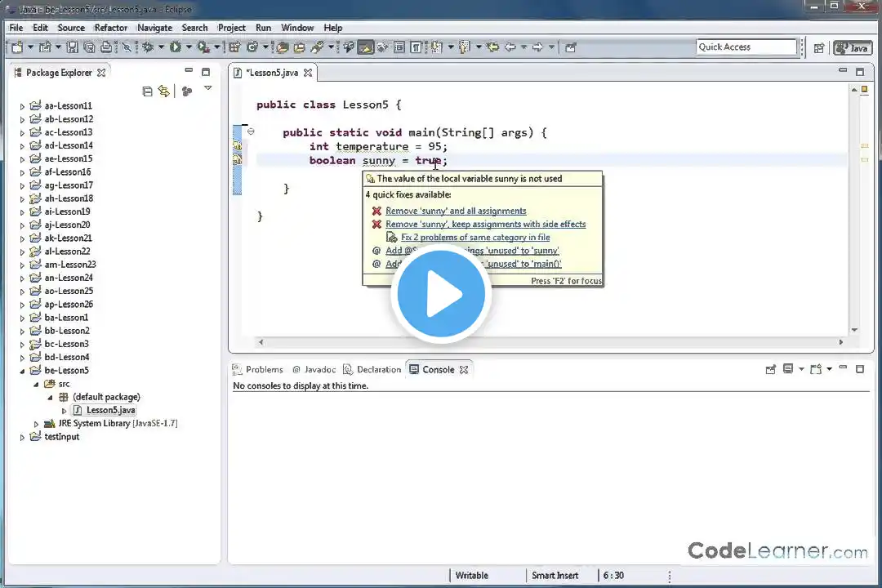
Task: Toggle Link with Editor in Package Explorer
Action: [x=163, y=91]
